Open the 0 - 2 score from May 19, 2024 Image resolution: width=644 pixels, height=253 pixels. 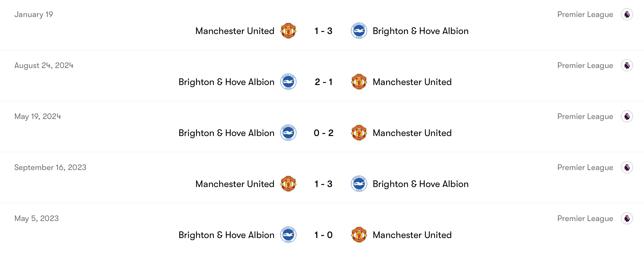point(323,133)
